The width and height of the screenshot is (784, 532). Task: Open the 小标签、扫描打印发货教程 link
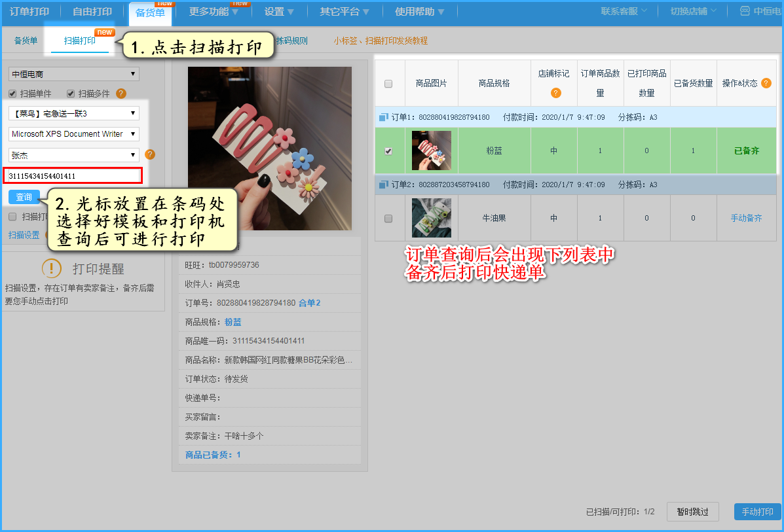click(381, 41)
